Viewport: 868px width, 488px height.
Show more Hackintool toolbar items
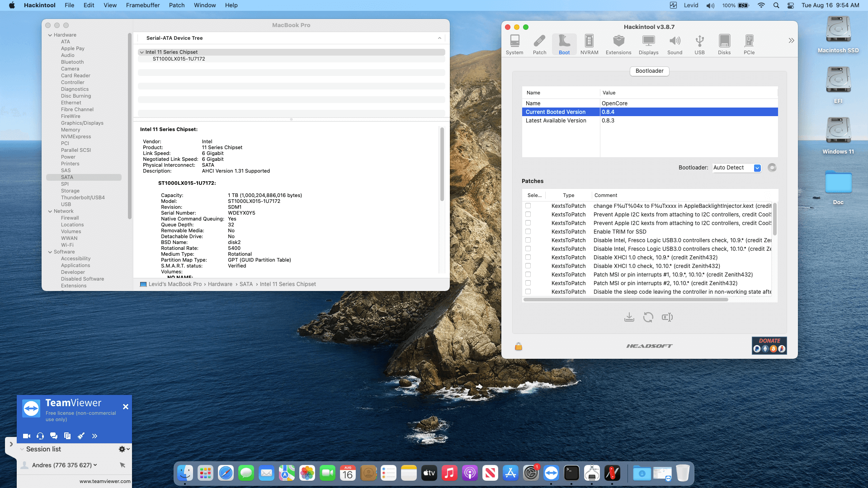pos(791,41)
